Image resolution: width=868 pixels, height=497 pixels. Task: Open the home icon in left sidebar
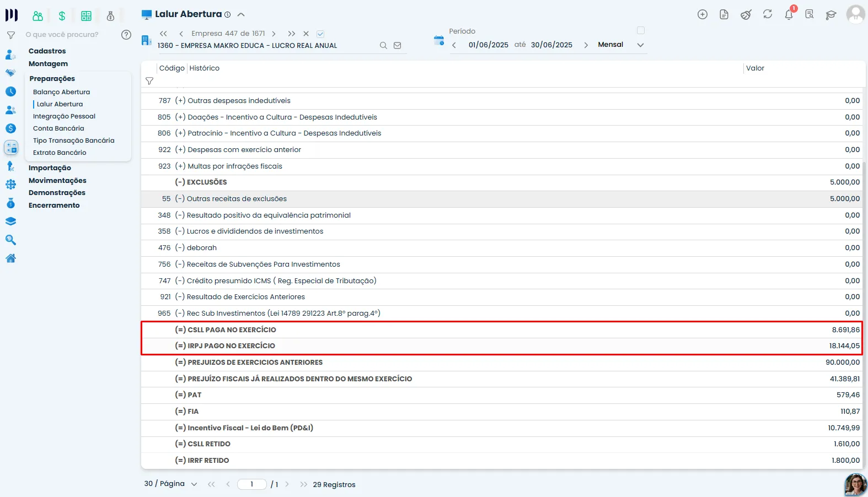(x=10, y=258)
